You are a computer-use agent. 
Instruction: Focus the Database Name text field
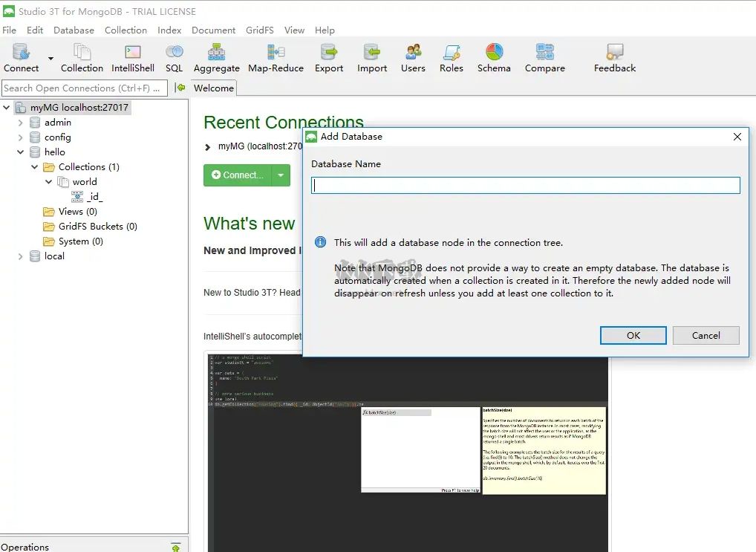(525, 185)
